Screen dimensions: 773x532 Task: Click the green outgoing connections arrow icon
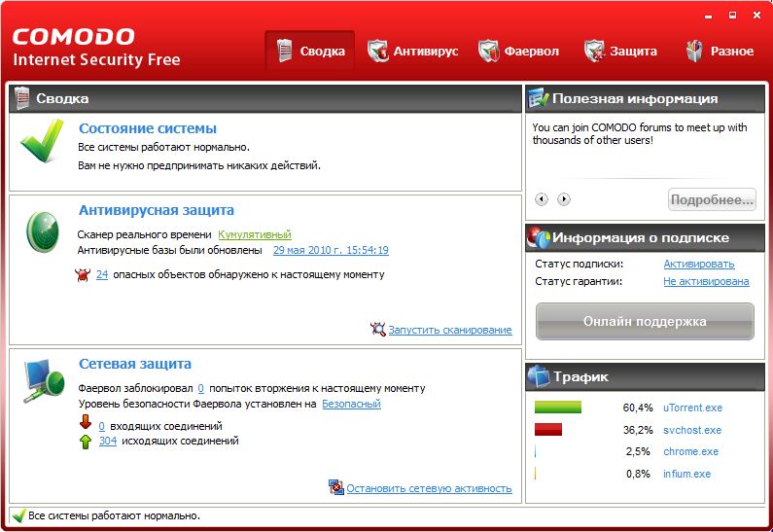tap(86, 441)
